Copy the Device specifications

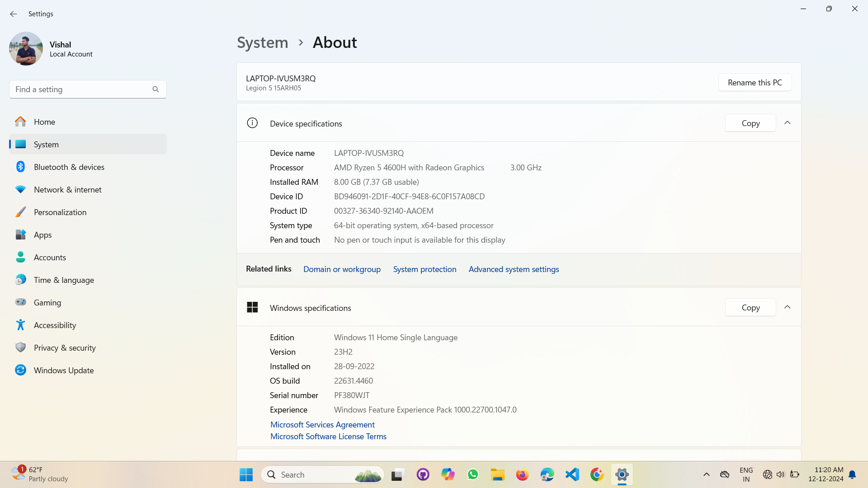[750, 123]
